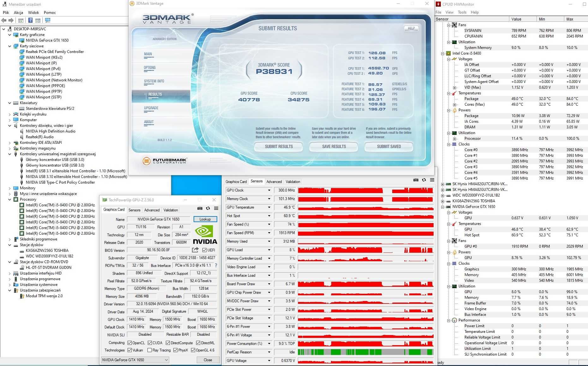
Task: Click the Fan Speed (RPM) red sensor graph
Action: coord(365,233)
